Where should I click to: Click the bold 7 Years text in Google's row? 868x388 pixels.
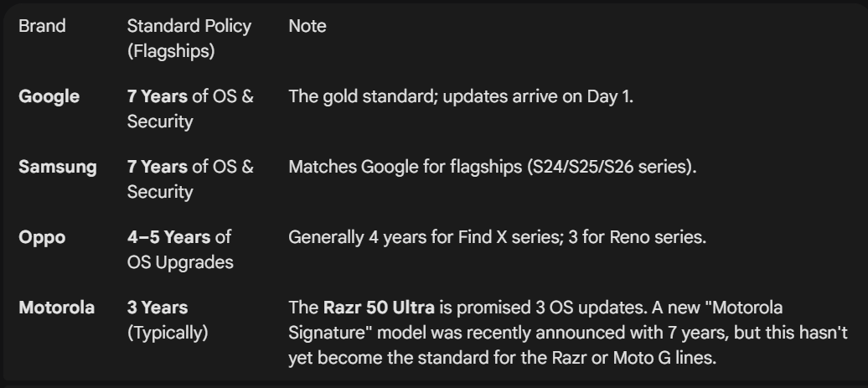(x=157, y=97)
